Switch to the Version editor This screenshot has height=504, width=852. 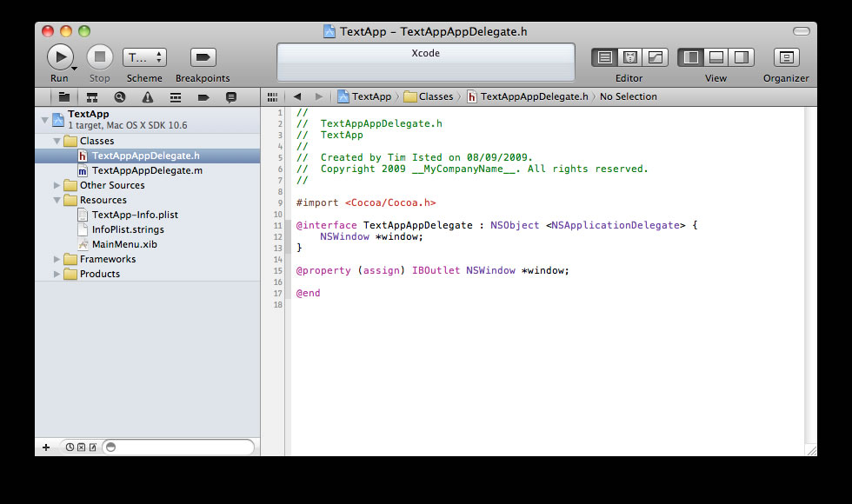click(655, 57)
